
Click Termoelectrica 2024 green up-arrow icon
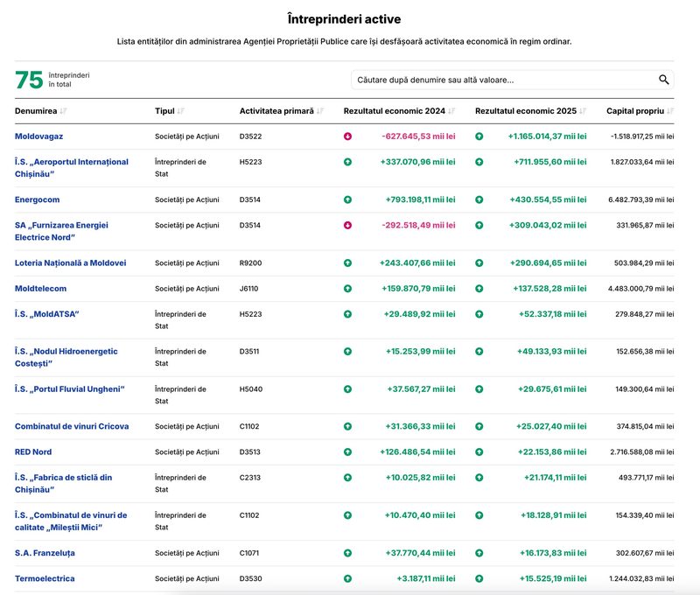(347, 579)
